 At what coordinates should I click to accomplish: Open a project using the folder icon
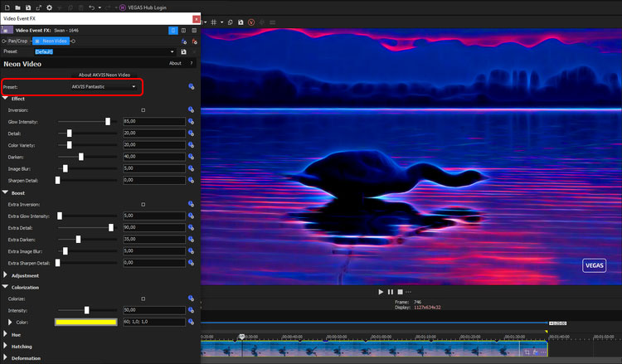tap(17, 7)
